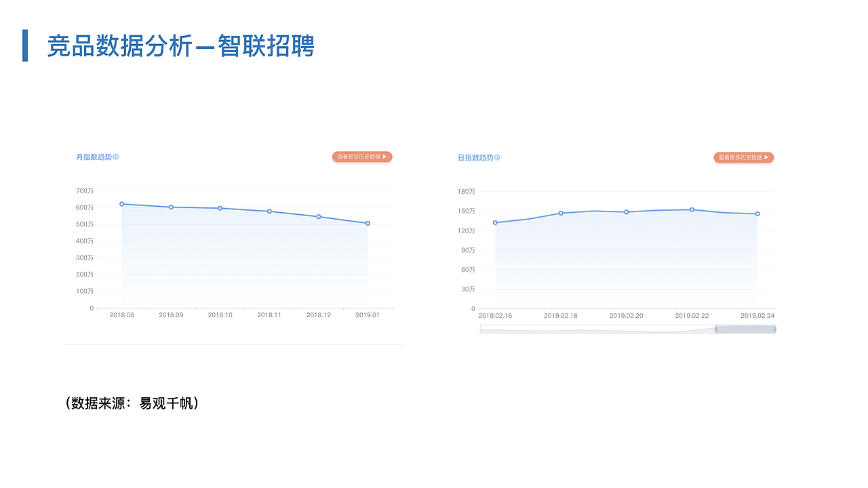The height and width of the screenshot is (488, 868).
Task: Click the 30万 y-axis label
Action: [468, 289]
